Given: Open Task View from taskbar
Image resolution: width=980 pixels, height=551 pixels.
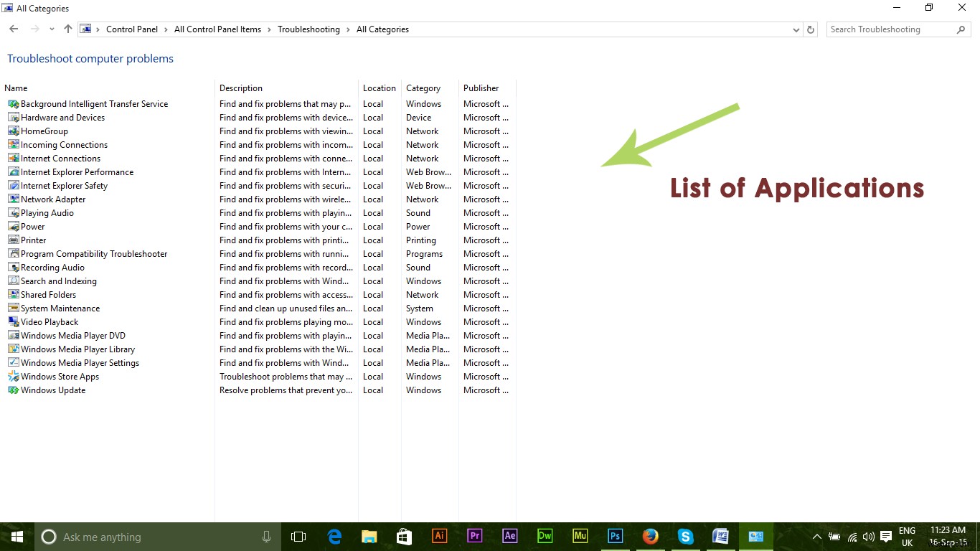Looking at the screenshot, I should click(298, 537).
